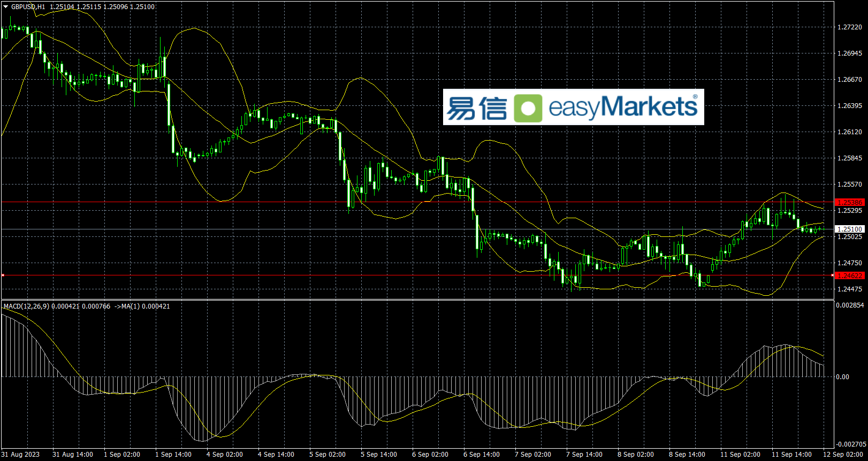Click the 8 Sep 14:00 time label
This screenshot has width=868, height=461.
[687, 455]
